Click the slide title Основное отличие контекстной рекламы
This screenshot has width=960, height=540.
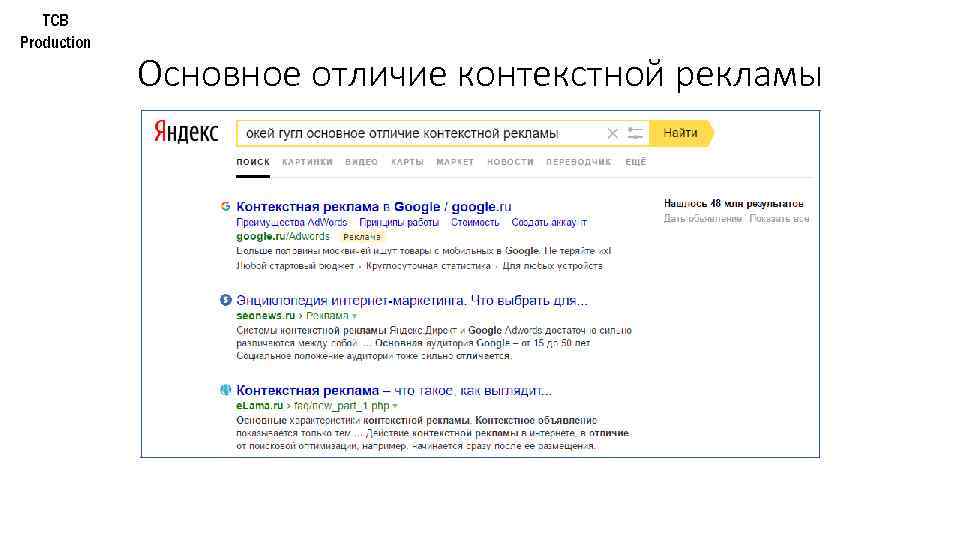479,75
